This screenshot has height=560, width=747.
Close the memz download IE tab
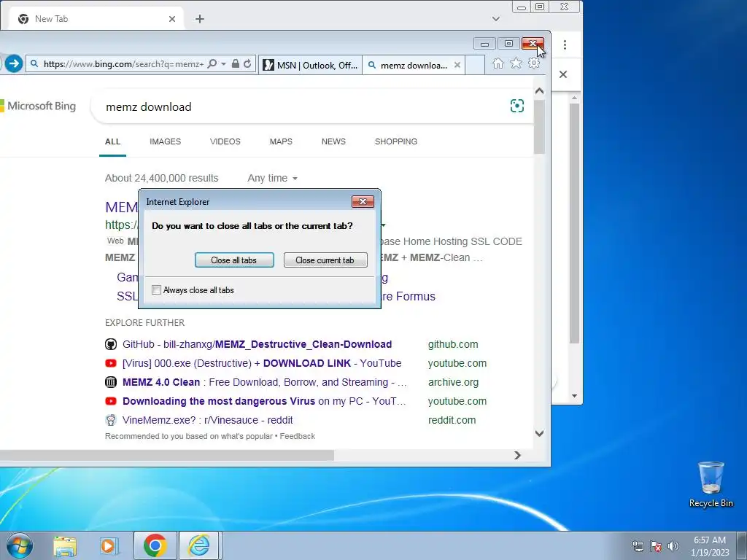(x=457, y=65)
